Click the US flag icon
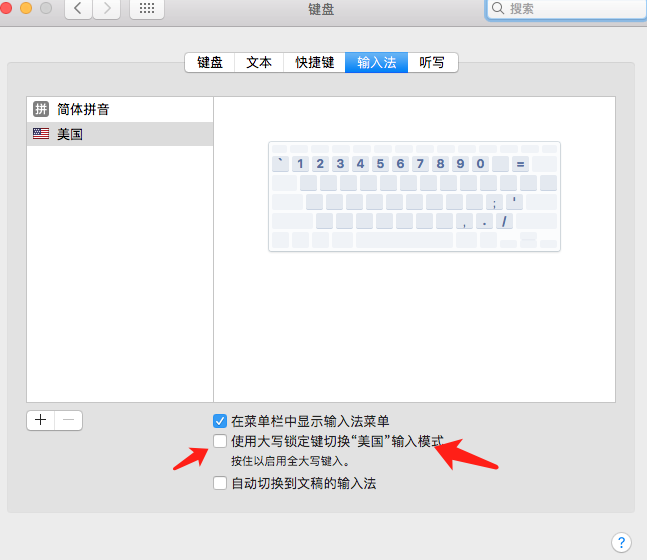 (41, 133)
